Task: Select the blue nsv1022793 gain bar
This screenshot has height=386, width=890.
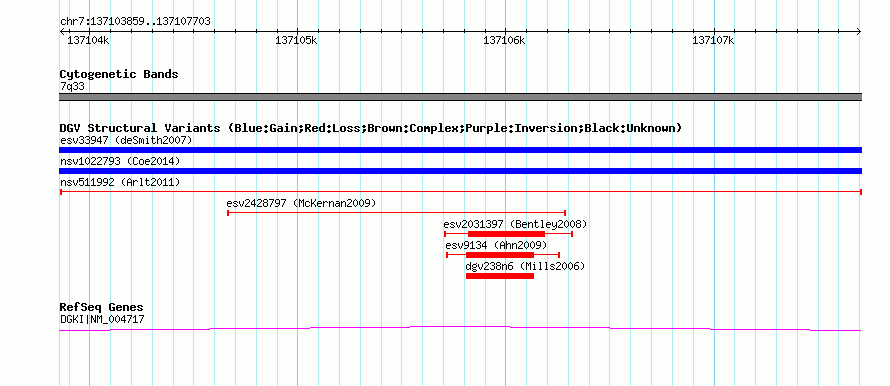Action: pyautogui.click(x=460, y=171)
